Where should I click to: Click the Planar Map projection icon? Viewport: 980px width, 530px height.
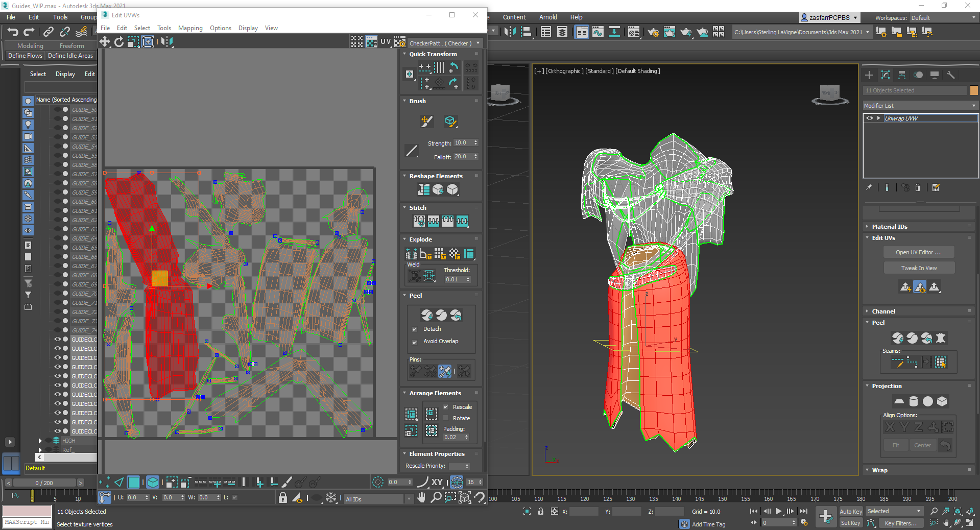(899, 401)
